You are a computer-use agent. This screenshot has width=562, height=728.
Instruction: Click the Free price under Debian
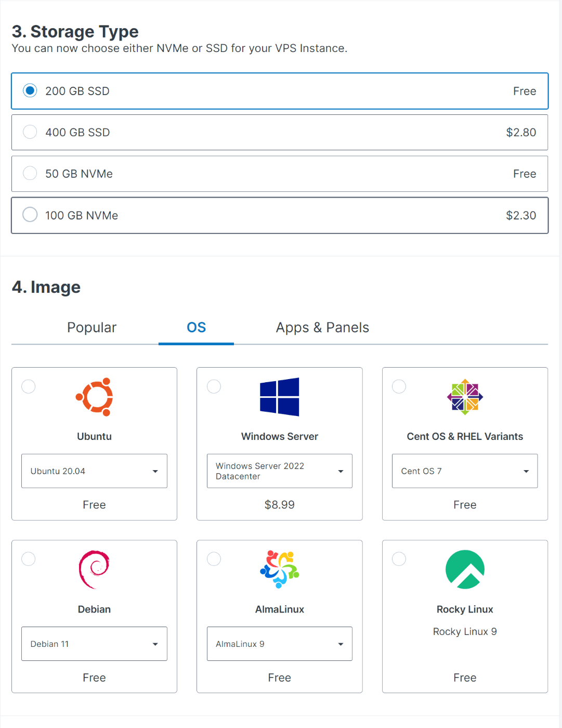[94, 678]
